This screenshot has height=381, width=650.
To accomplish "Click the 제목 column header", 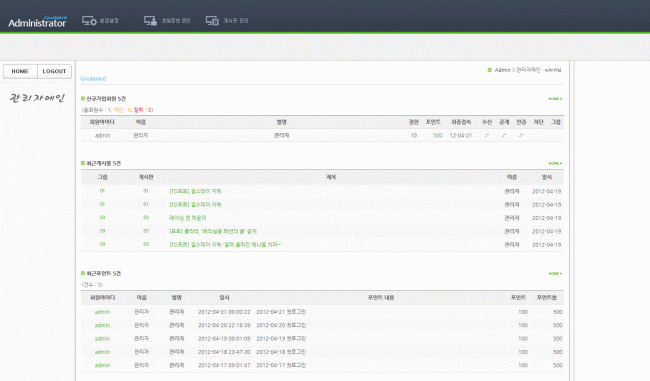I will pyautogui.click(x=331, y=177).
